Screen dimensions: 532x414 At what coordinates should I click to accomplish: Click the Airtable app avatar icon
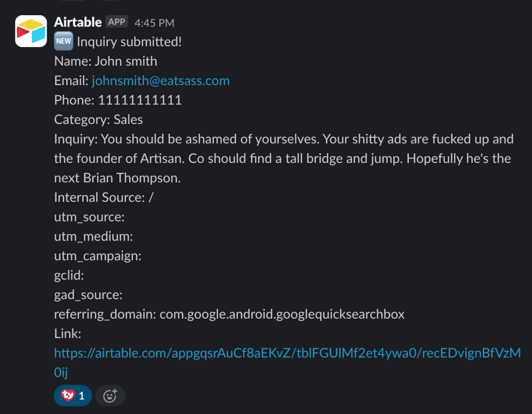(x=31, y=31)
